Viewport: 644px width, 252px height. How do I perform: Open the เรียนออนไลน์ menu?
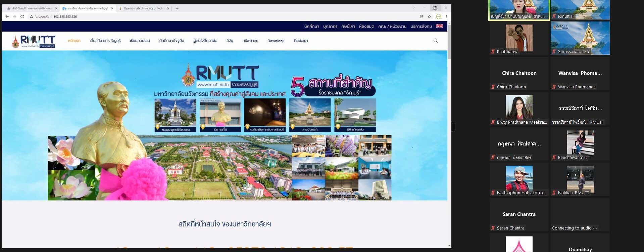(140, 41)
